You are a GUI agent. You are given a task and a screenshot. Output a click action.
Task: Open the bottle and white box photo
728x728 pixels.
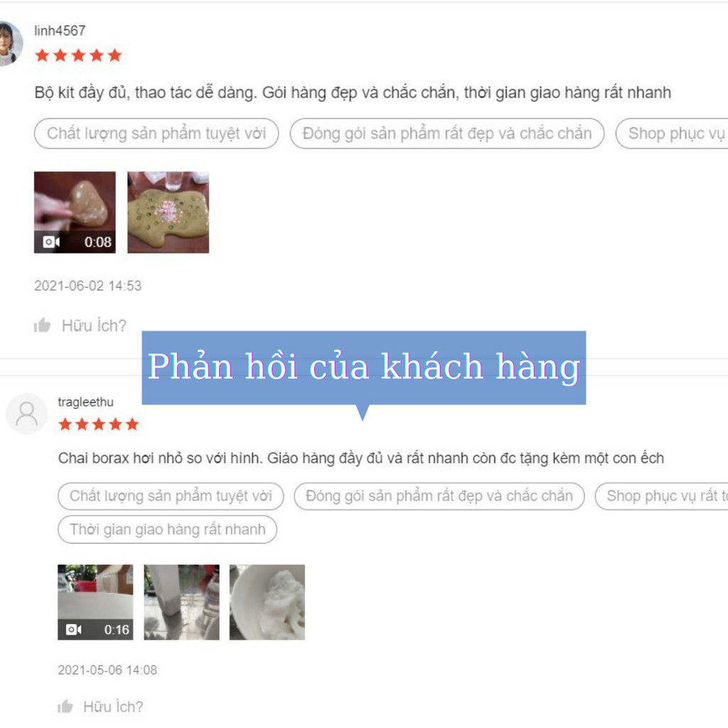(x=181, y=602)
